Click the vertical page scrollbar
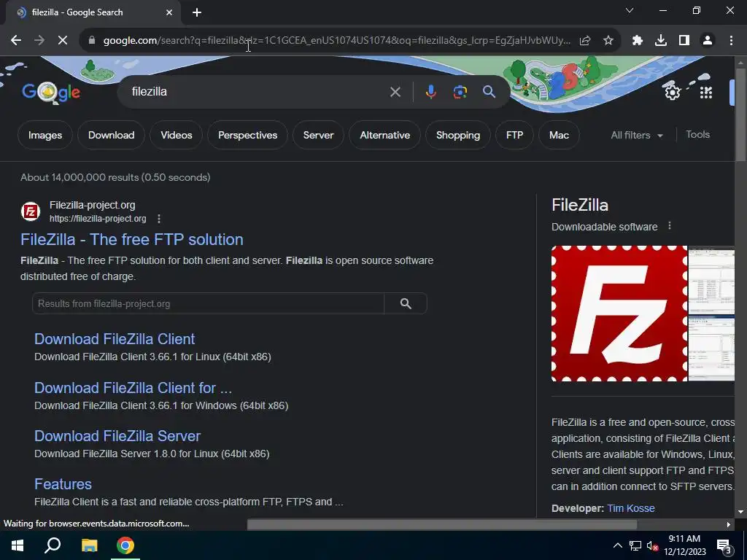Viewport: 747px width, 560px height. (740, 114)
